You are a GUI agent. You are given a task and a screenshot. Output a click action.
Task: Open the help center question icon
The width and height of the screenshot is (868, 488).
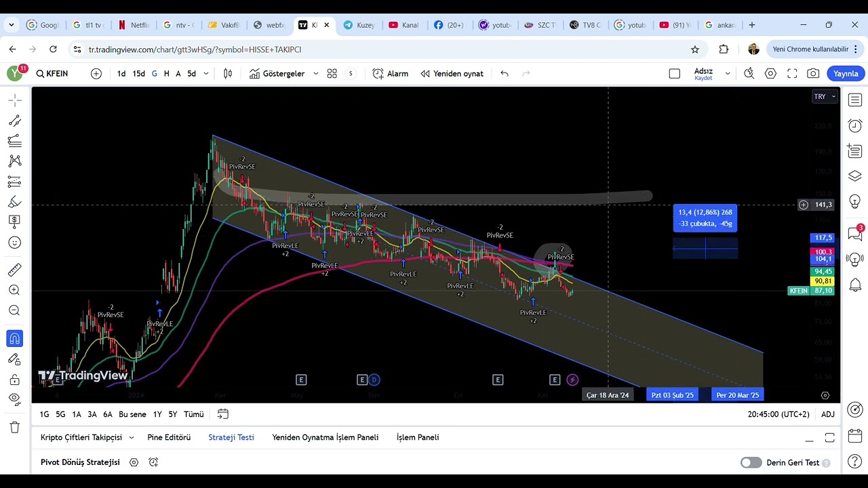(855, 462)
